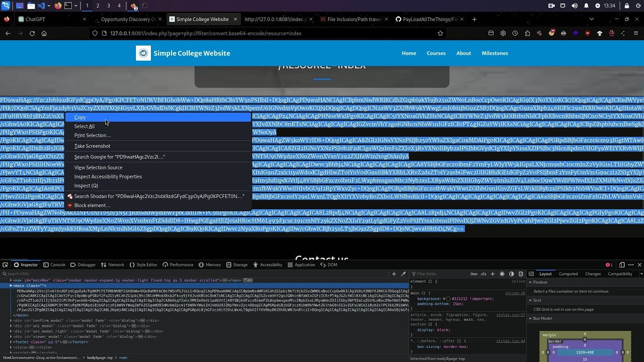Bookmark page with the star icon
Viewport: 644px width, 362px height.
(440, 33)
